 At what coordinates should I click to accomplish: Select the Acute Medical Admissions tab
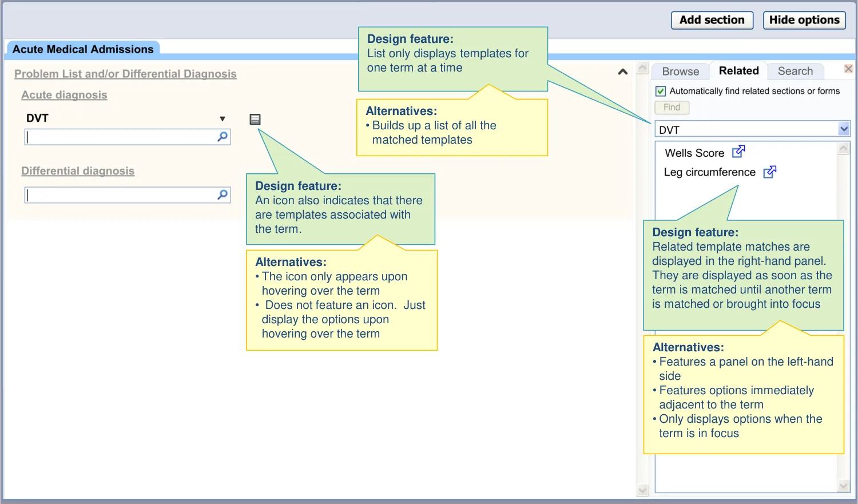[83, 49]
